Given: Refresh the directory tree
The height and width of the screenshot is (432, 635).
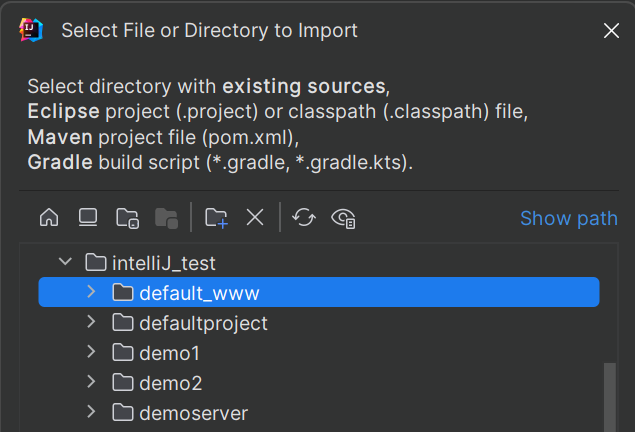Looking at the screenshot, I should 304,217.
